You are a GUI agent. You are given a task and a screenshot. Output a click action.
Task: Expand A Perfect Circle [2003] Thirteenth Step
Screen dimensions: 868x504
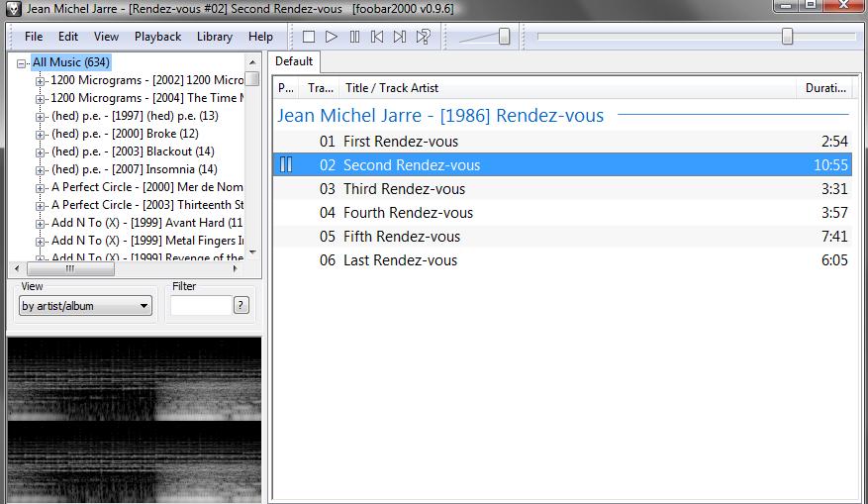tap(40, 206)
